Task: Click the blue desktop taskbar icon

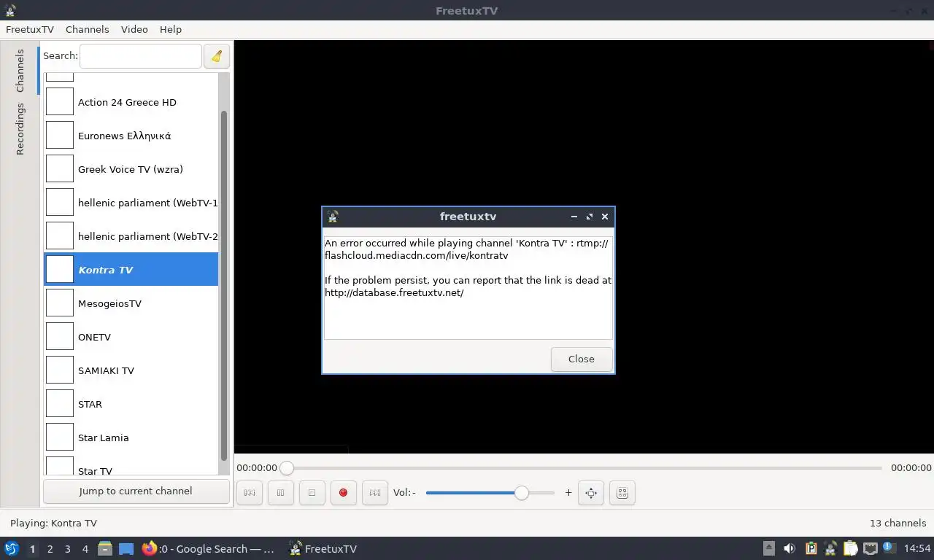Action: coord(126,548)
